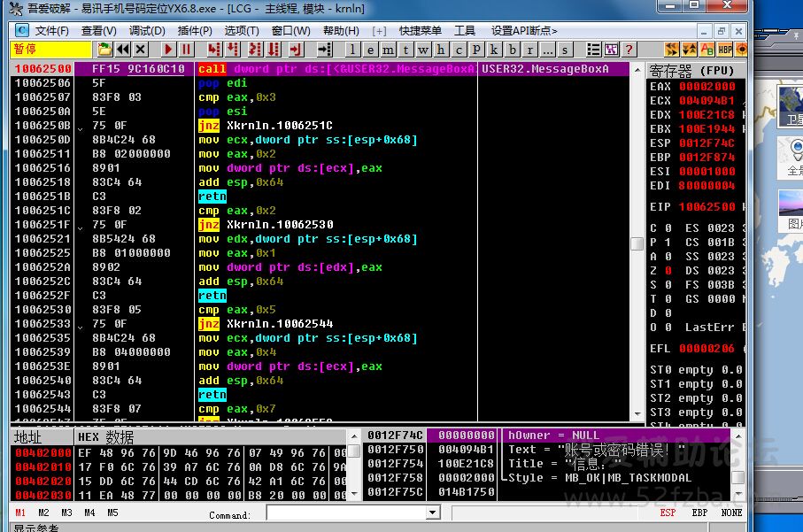Click the disassembly pane vertical scrollbar thumb
The width and height of the screenshot is (803, 532).
(x=637, y=243)
